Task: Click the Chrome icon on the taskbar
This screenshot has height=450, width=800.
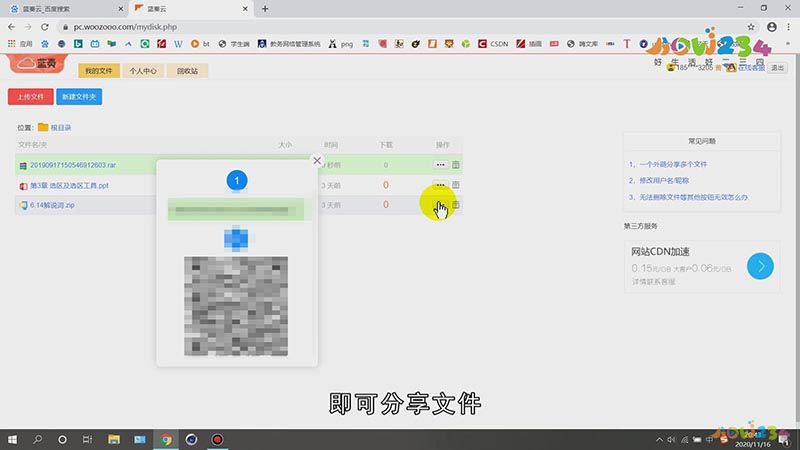Action: (x=166, y=439)
